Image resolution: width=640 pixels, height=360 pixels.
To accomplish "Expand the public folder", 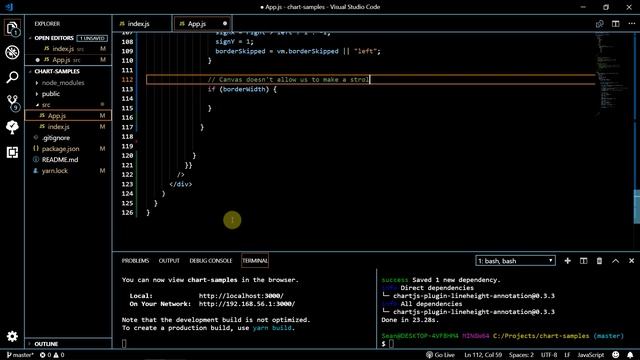I will (51, 94).
